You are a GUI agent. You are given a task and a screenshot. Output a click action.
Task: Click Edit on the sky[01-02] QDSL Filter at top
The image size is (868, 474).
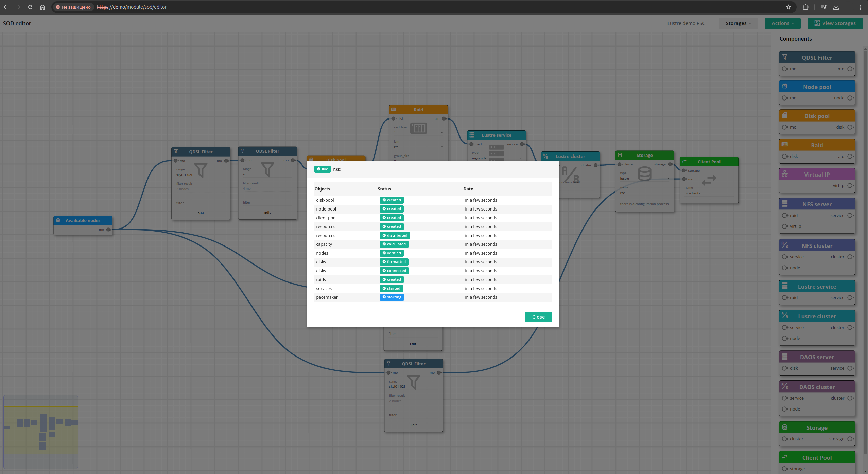201,213
